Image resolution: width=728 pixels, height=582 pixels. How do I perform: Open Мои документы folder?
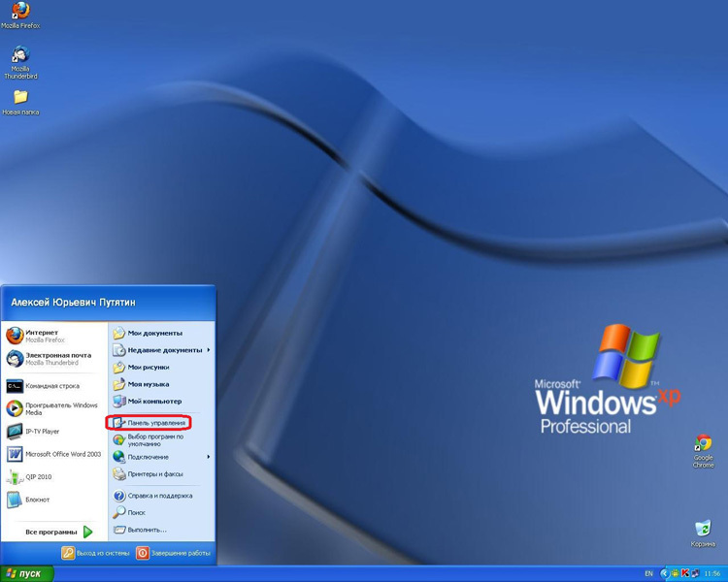(x=161, y=333)
